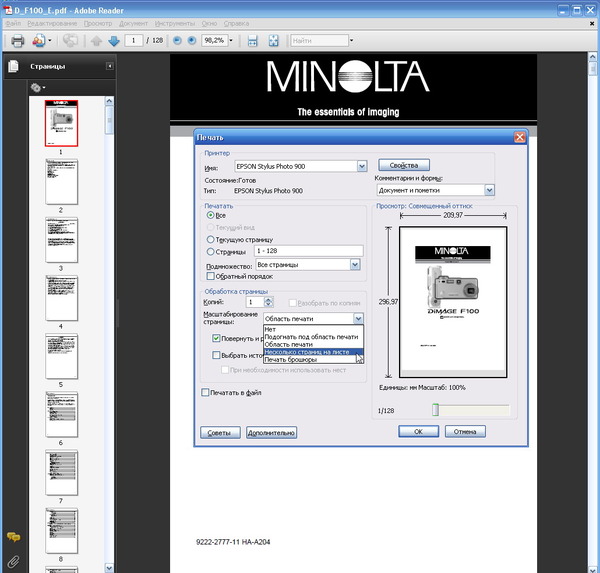The image size is (600, 573).
Task: Select 'Текущую страницу' radio button
Action: click(x=210, y=240)
